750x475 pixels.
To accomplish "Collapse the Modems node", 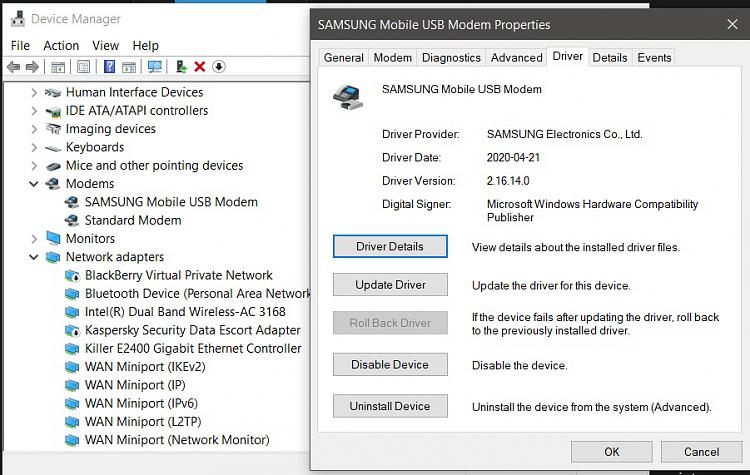I will pyautogui.click(x=34, y=184).
